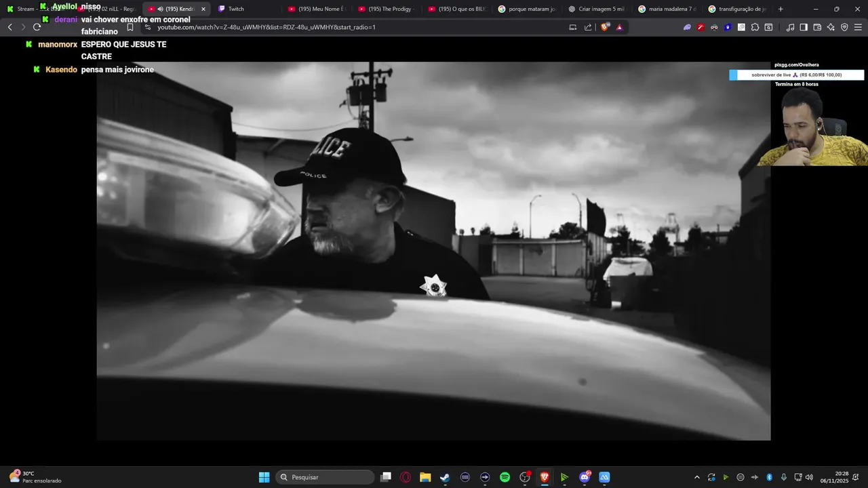
Task: Click the taskbar Pesquisar search box
Action: (325, 477)
